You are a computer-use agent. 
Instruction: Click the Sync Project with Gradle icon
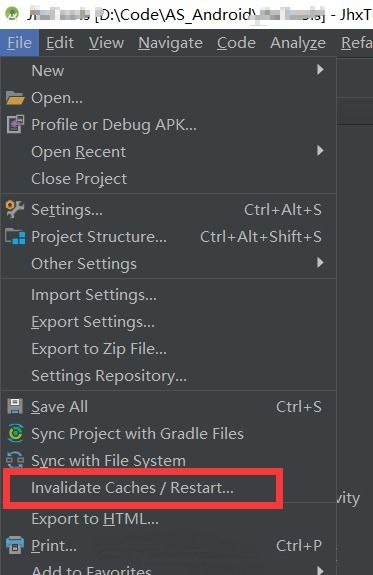(15, 433)
